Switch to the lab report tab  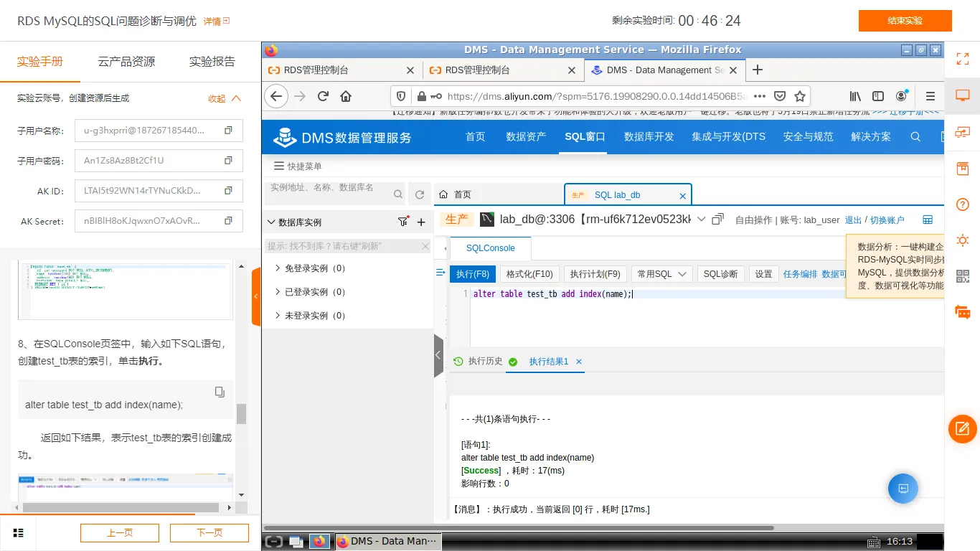212,62
